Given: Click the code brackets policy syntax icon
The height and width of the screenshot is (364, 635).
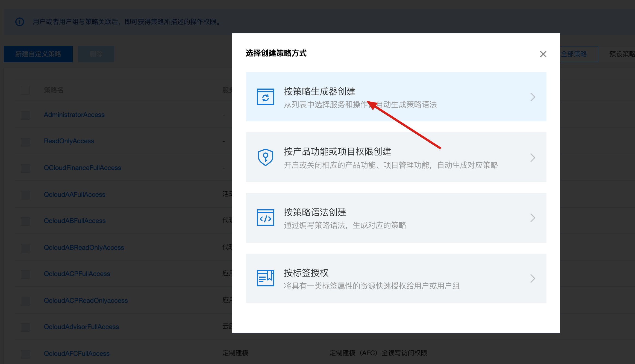Looking at the screenshot, I should [265, 218].
